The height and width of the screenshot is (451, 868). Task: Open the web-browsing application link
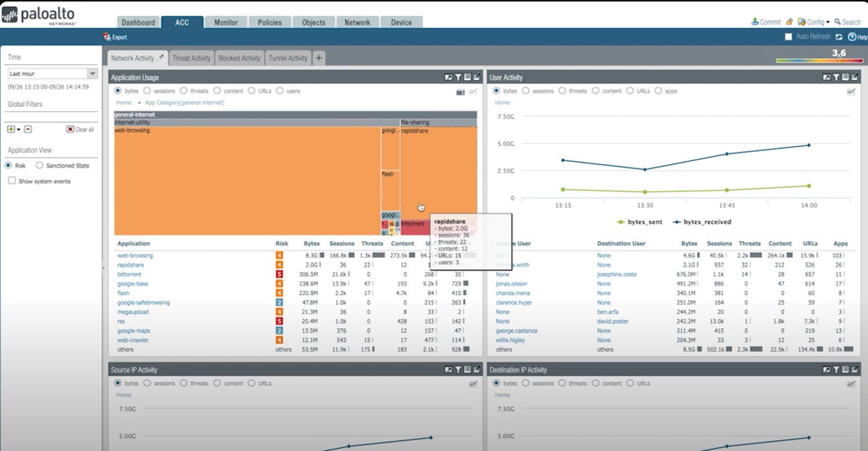[135, 256]
